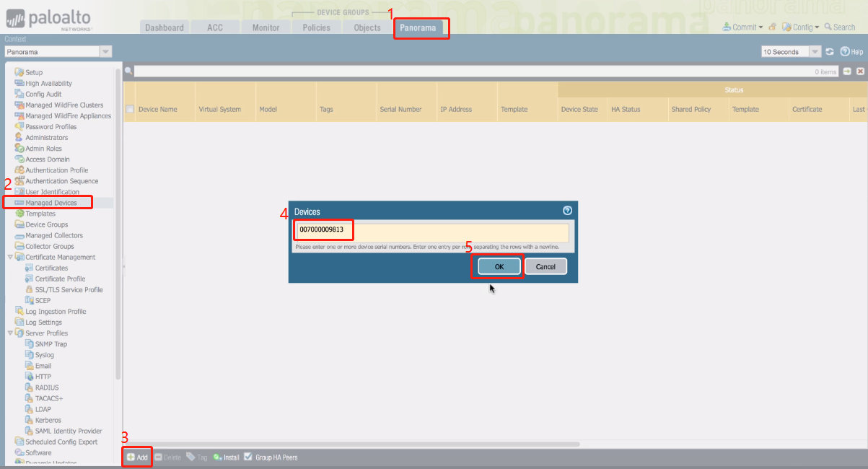The width and height of the screenshot is (868, 469).
Task: Select Device Groups in the sidebar
Action: 46,224
